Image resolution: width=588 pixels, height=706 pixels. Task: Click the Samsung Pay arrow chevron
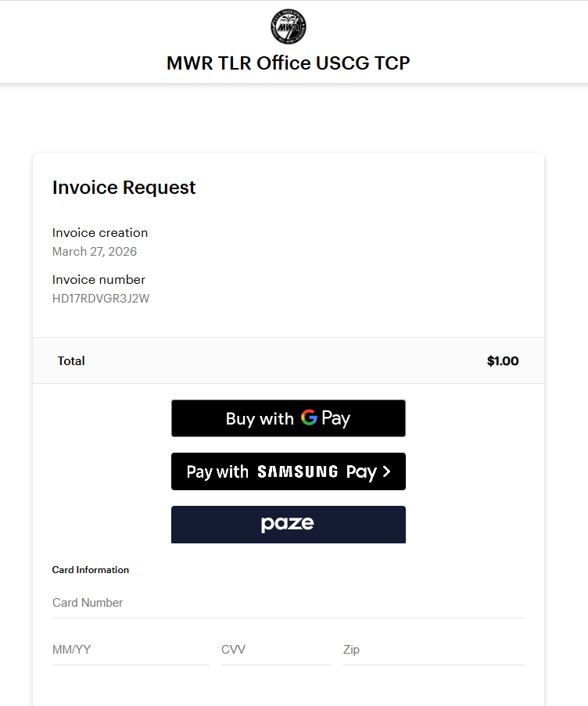tap(385, 471)
